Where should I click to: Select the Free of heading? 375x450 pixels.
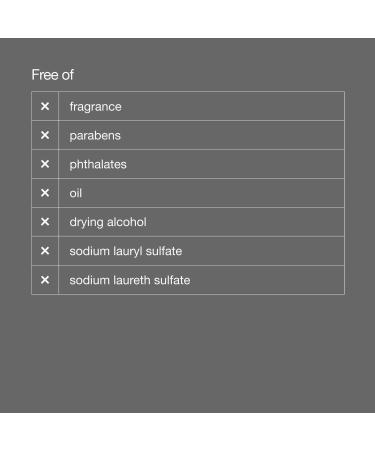53,75
